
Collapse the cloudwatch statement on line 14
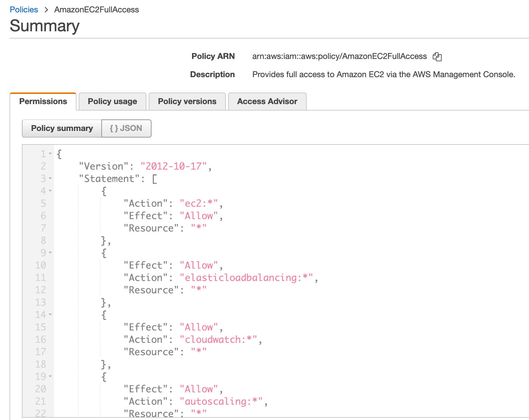tap(50, 314)
